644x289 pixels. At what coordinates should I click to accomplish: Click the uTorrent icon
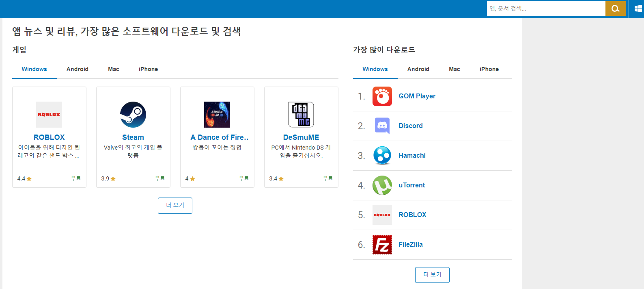382,185
